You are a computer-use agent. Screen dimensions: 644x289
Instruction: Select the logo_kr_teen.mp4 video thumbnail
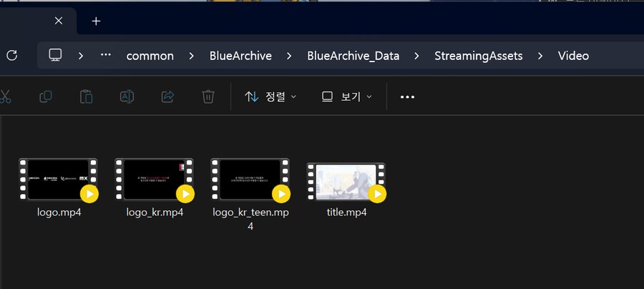pos(250,180)
